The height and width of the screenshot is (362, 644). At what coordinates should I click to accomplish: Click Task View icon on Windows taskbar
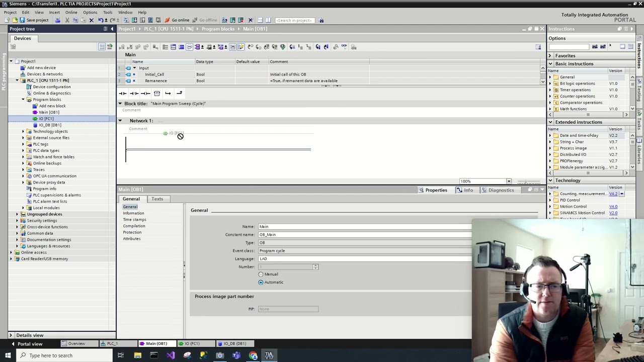121,355
